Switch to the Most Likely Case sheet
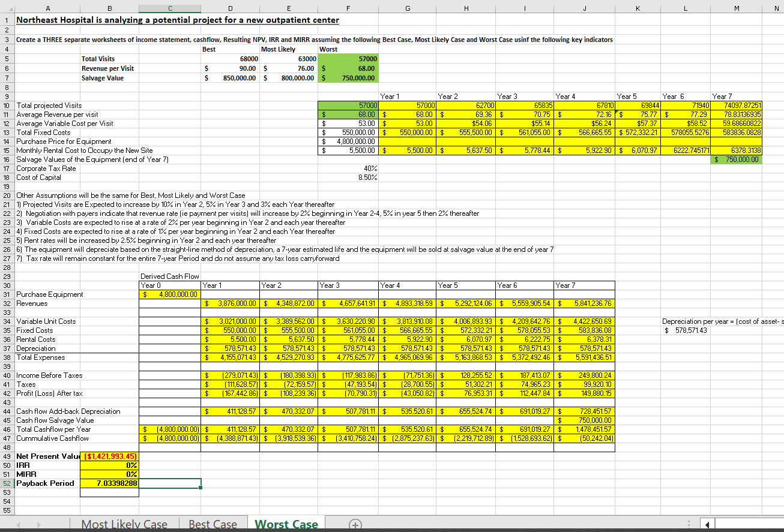This screenshot has height=532, width=784. tap(124, 524)
